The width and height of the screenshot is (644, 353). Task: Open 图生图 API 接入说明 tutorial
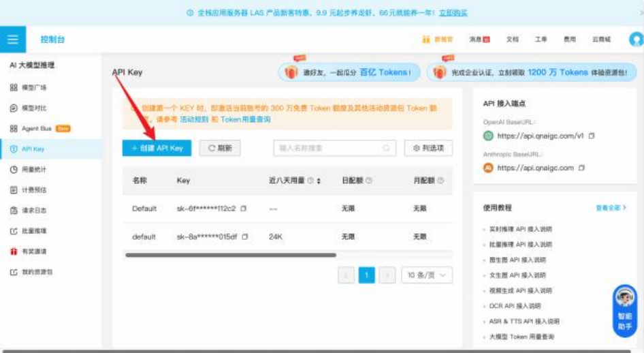click(517, 260)
